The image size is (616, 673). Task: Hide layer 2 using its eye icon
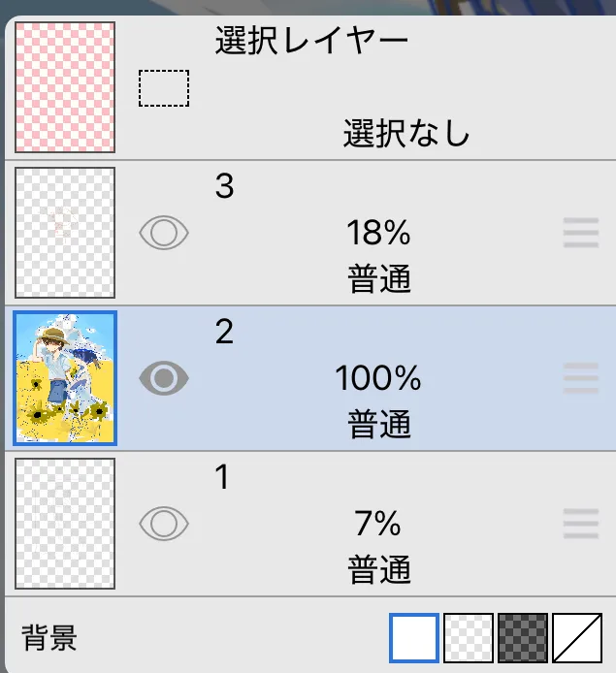click(x=164, y=378)
